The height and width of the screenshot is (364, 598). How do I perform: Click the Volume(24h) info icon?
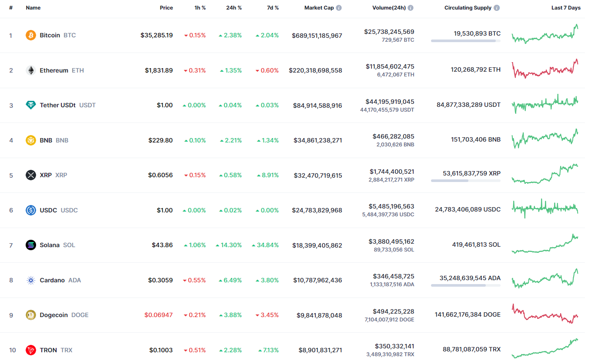pos(411,8)
